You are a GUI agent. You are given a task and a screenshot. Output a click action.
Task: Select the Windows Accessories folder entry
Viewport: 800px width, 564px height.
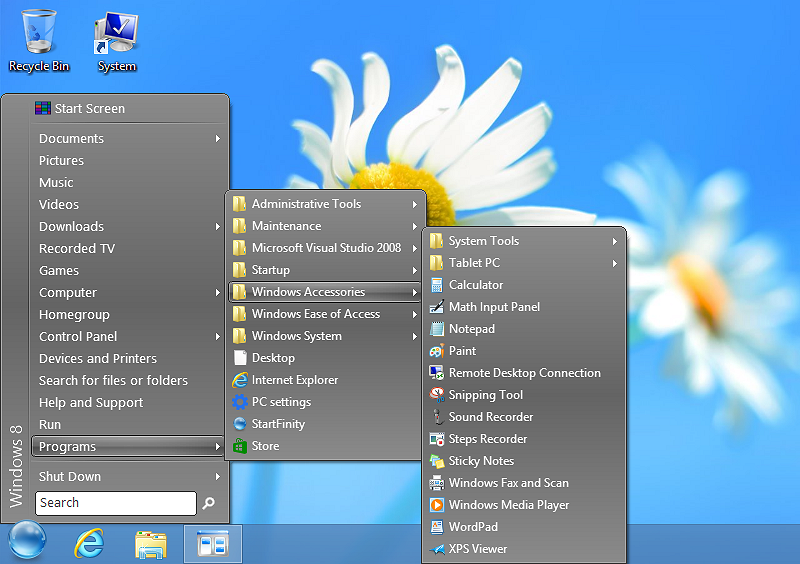(x=324, y=292)
